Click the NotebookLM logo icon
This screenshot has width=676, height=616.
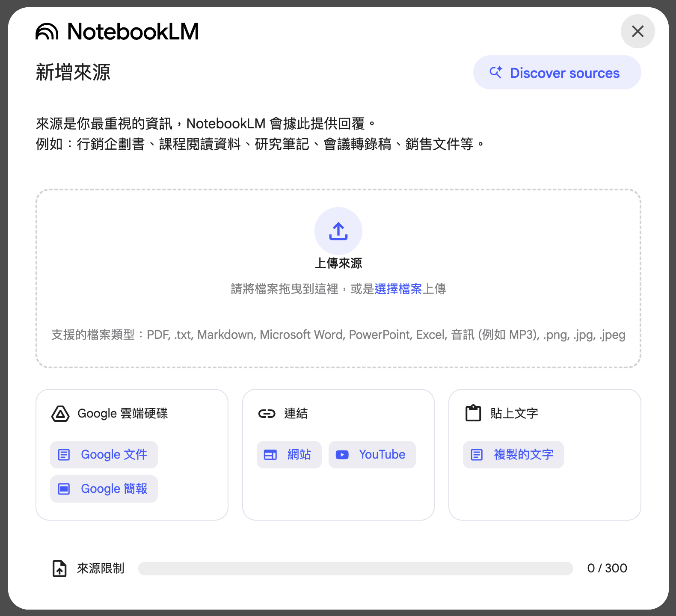pyautogui.click(x=47, y=32)
